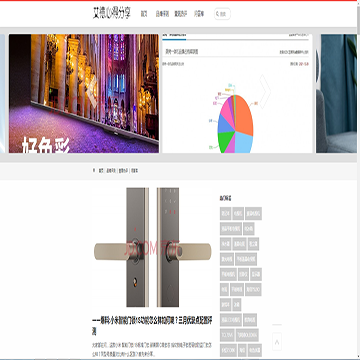Select the first tag in the tag cloud
360x360 pixels.
(226, 213)
